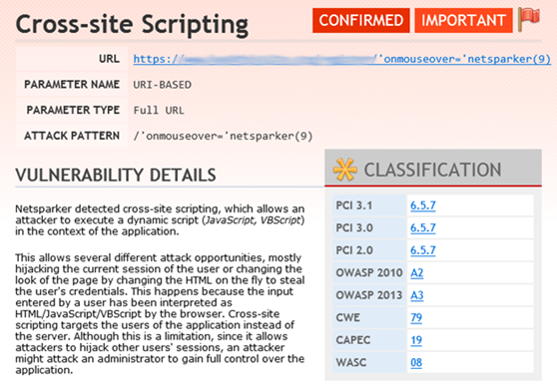Click the PCI 3.1 row label
The width and height of the screenshot is (557, 392).
click(354, 205)
